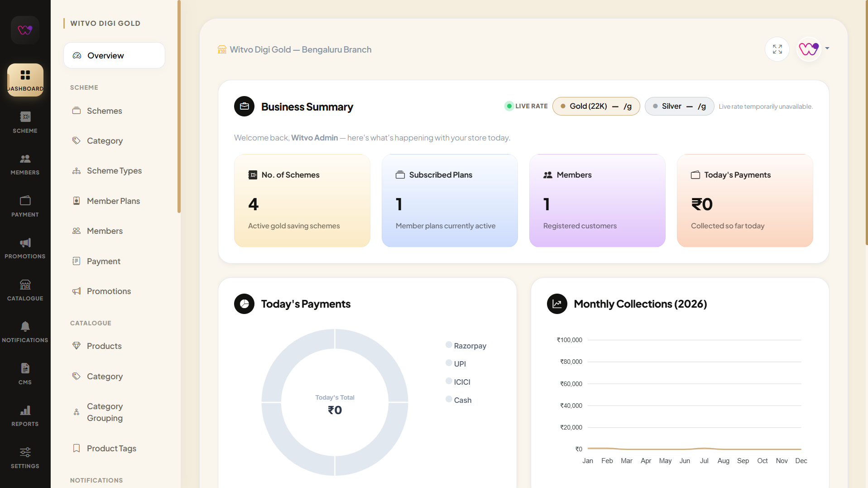Click the Jul month label on chart
The image size is (868, 488).
coord(704,460)
